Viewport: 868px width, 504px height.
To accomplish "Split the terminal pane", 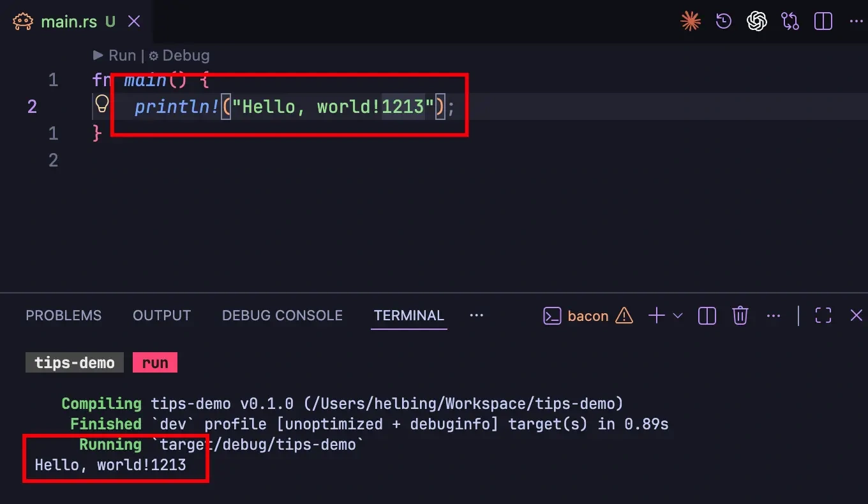I will coord(707,316).
